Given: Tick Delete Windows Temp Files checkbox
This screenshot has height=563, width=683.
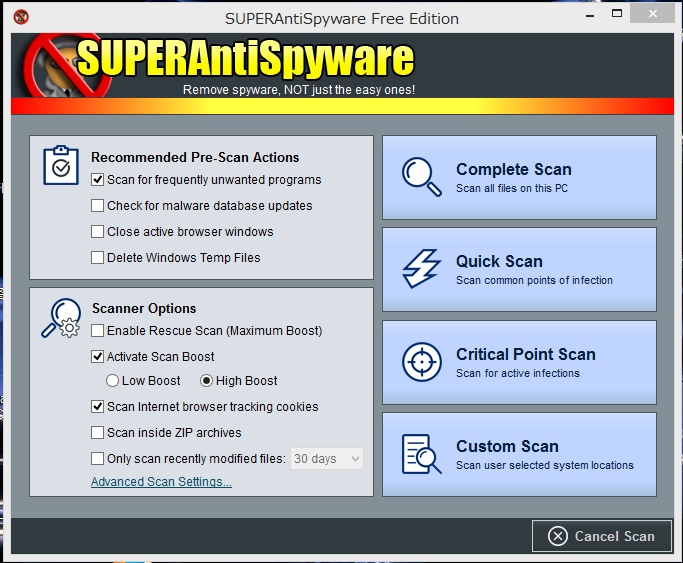Looking at the screenshot, I should coord(97,257).
